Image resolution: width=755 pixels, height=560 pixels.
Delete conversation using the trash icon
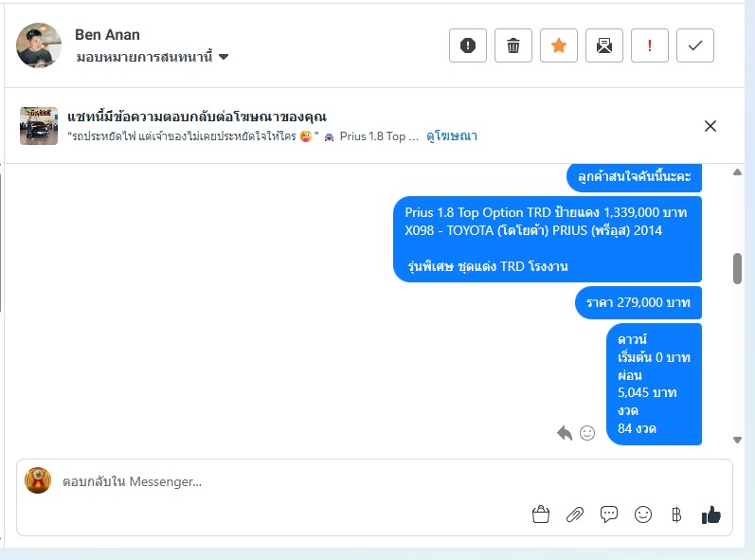pos(513,45)
